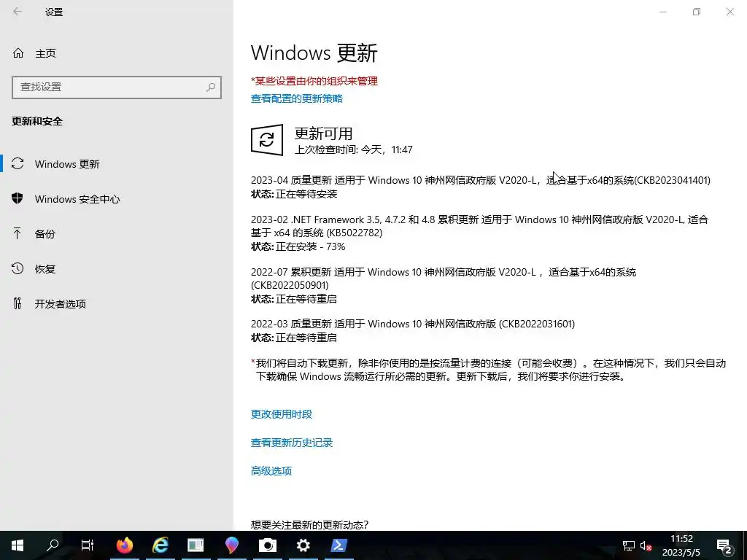Open the camera app on the taskbar

click(x=268, y=545)
